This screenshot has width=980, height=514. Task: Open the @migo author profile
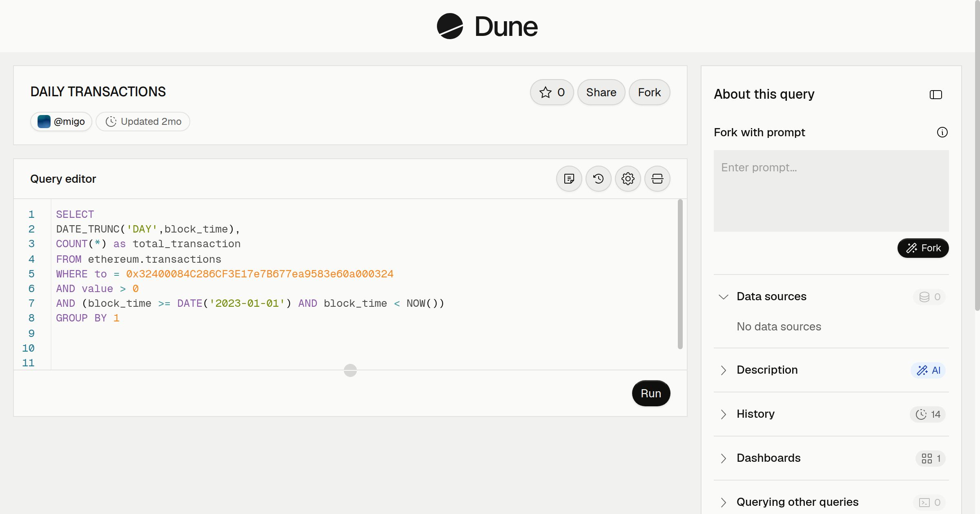[x=61, y=122]
